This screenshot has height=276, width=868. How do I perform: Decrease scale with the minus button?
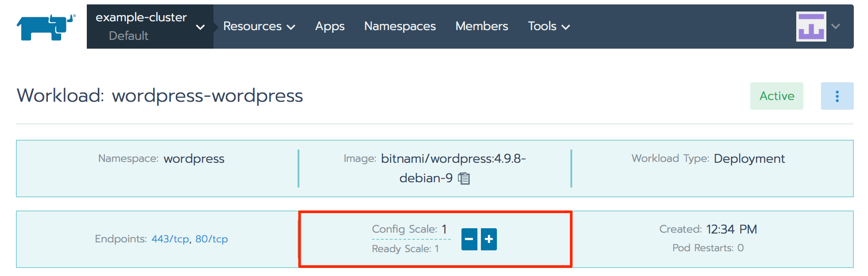point(469,239)
